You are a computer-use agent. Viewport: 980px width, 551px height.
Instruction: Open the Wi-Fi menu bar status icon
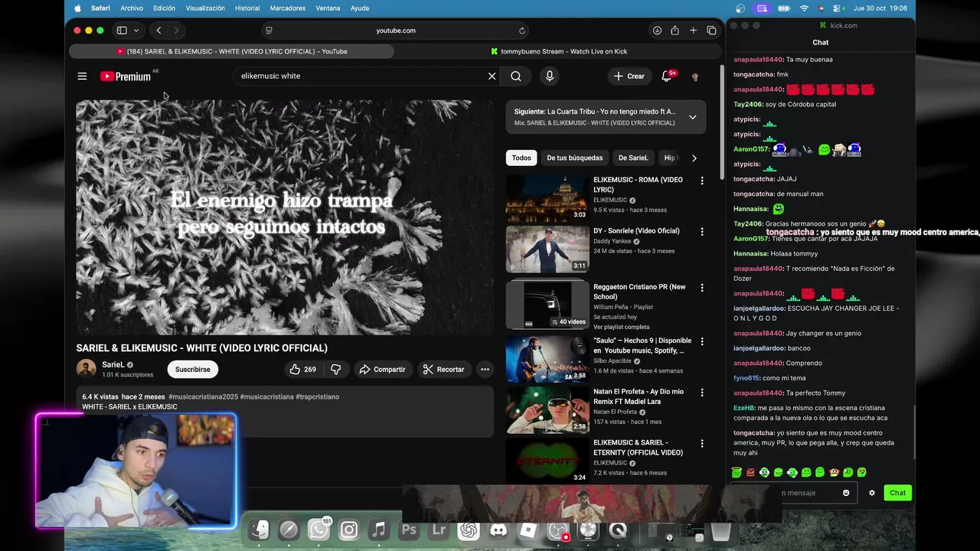[804, 8]
